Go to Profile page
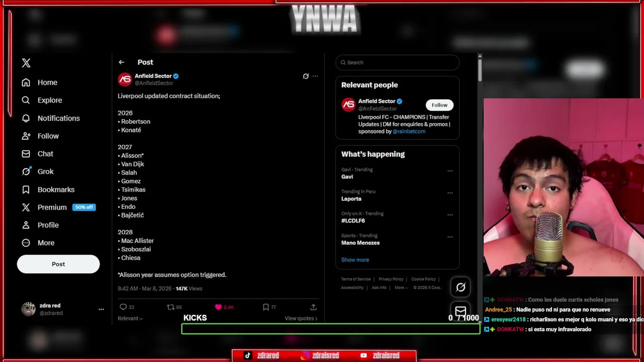 pyautogui.click(x=40, y=225)
